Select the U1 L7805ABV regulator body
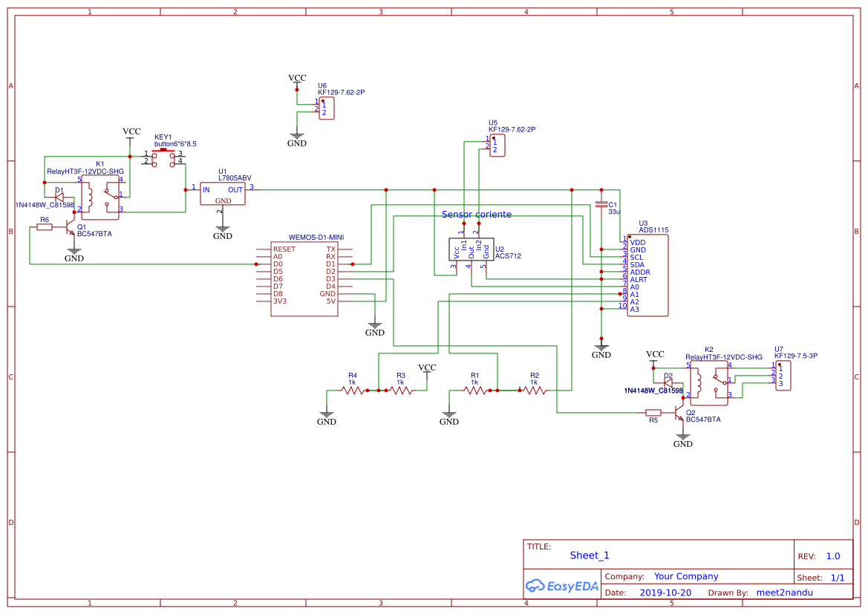The width and height of the screenshot is (868, 614). pos(223,194)
